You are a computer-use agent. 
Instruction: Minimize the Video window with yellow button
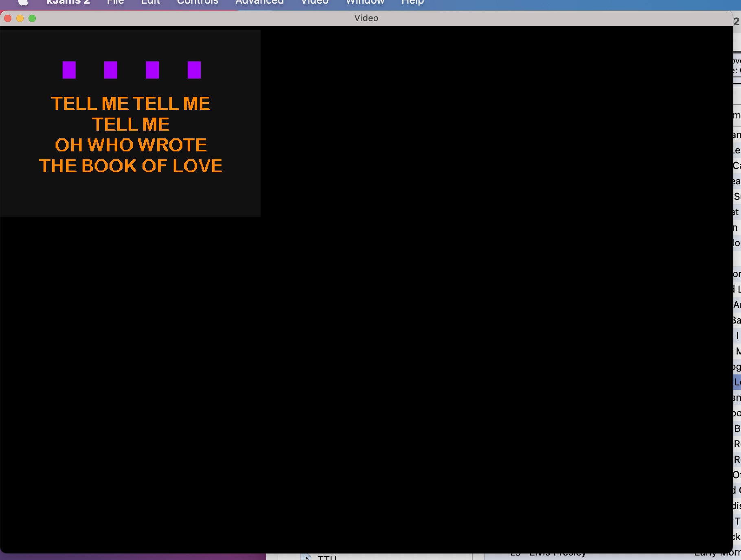pos(20,18)
